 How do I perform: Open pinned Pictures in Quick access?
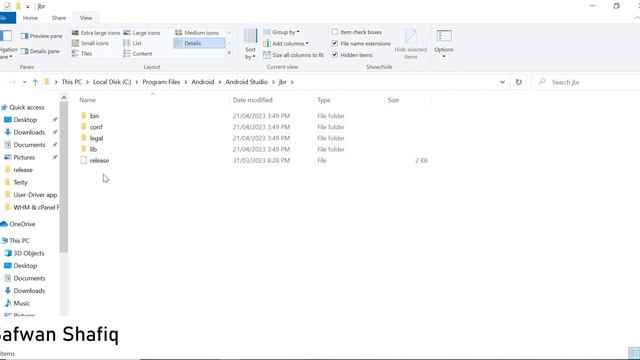pyautogui.click(x=24, y=157)
